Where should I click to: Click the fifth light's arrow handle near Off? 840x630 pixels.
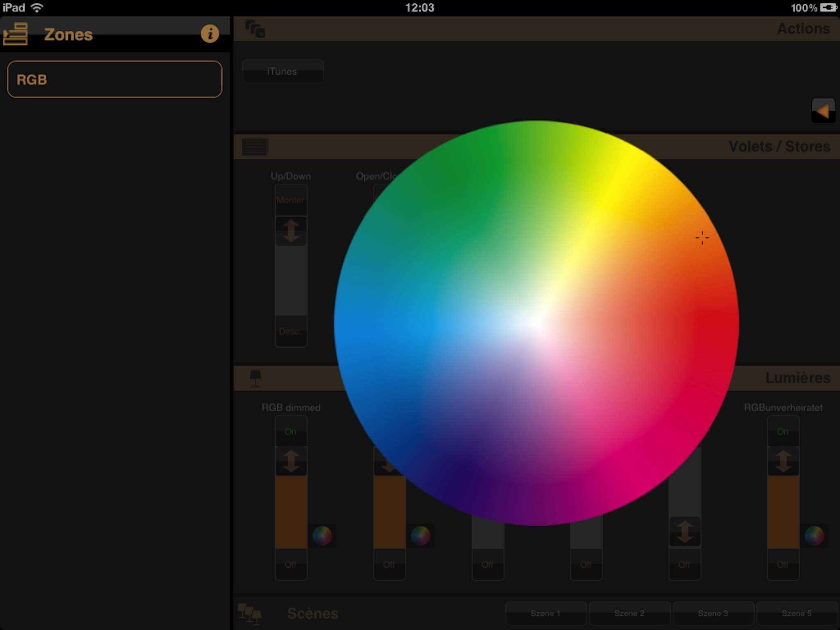coord(685,532)
